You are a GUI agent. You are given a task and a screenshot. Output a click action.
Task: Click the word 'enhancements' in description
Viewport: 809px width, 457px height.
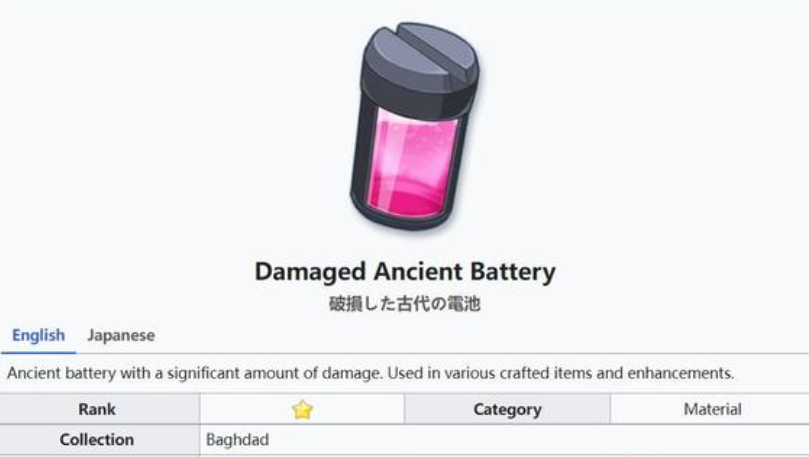coord(682,373)
